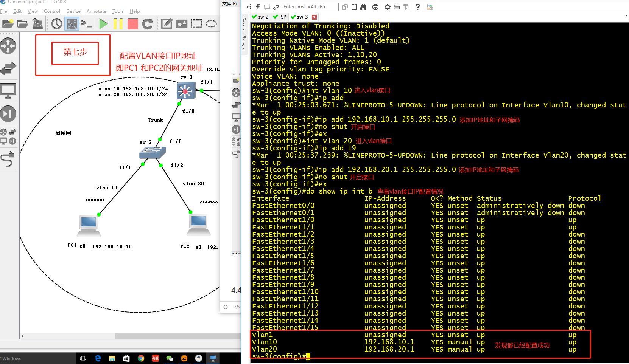Open the Session Manager vertical side tab
629x364 pixels.
244,35
